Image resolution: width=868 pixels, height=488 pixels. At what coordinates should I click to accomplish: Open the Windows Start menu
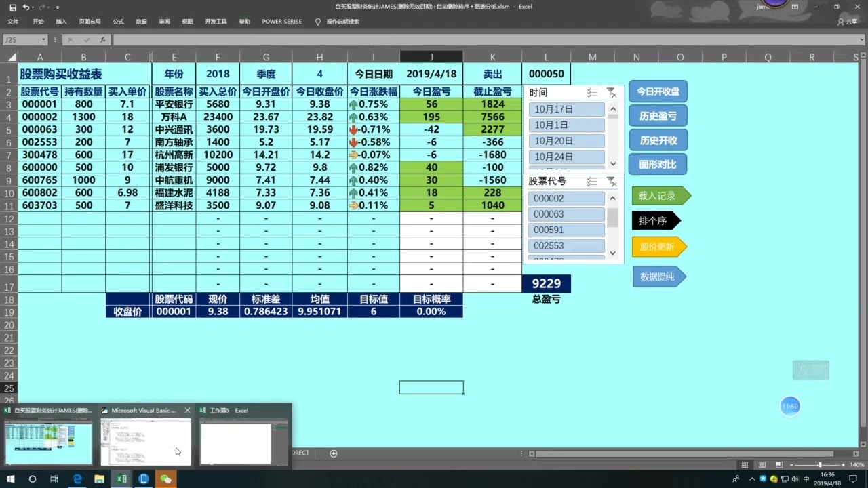[x=9, y=479]
